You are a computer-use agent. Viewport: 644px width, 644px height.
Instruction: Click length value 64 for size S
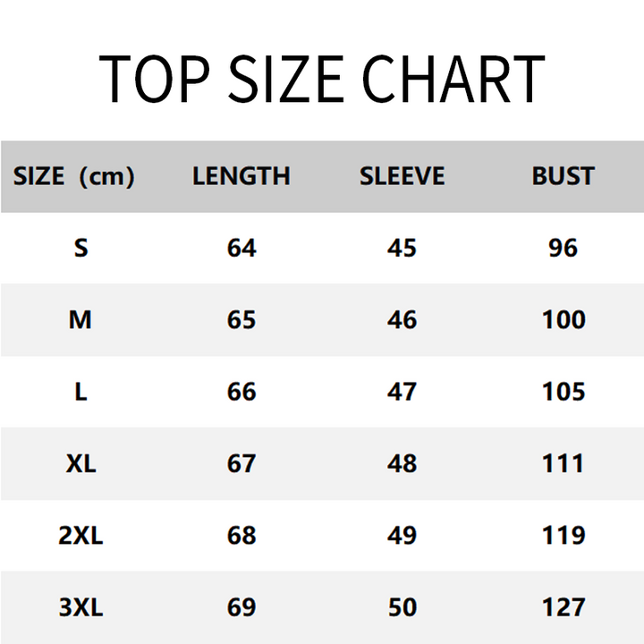pos(241,248)
